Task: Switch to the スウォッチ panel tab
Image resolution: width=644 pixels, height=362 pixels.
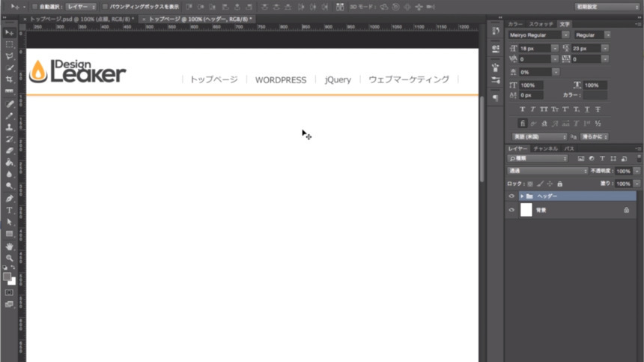Action: [541, 24]
